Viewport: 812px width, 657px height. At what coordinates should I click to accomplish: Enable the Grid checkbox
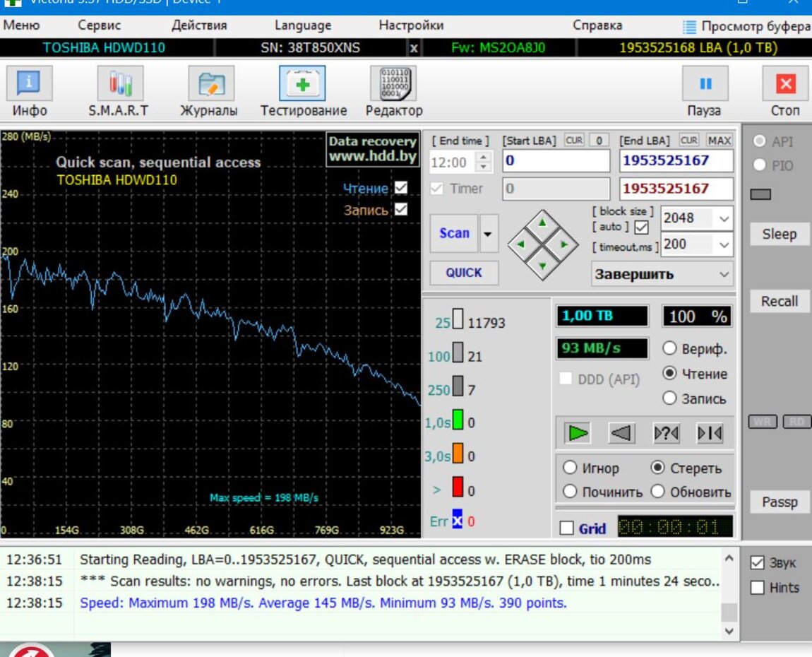(x=566, y=528)
